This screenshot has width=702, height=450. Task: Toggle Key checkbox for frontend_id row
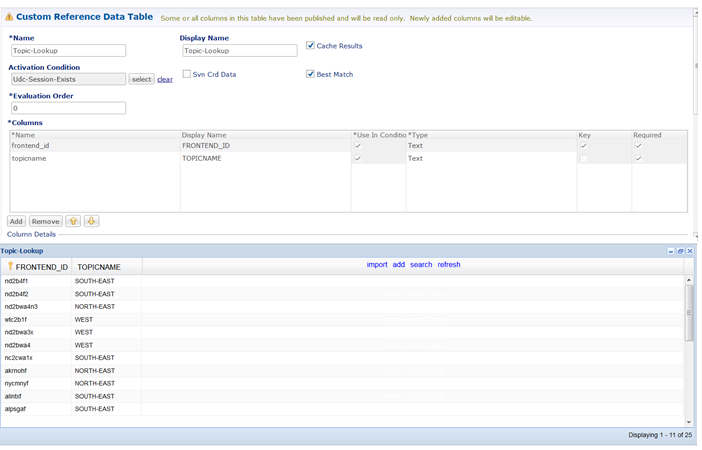(x=583, y=146)
